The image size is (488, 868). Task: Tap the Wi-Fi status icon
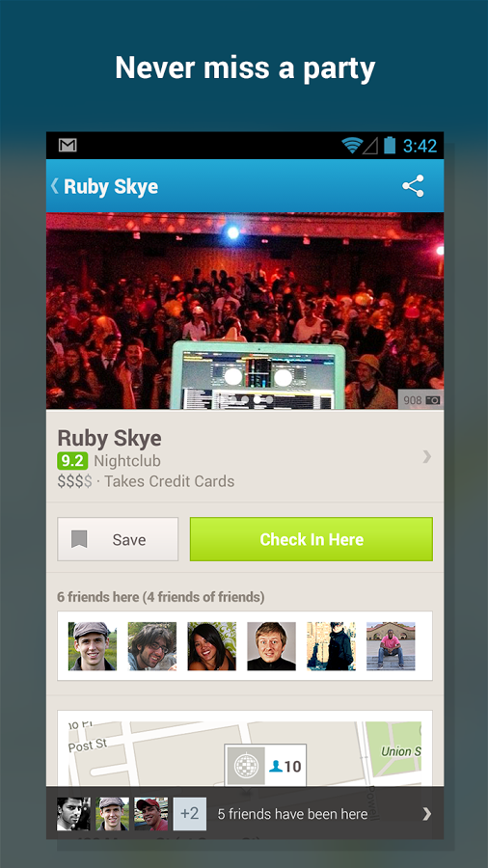(x=351, y=146)
